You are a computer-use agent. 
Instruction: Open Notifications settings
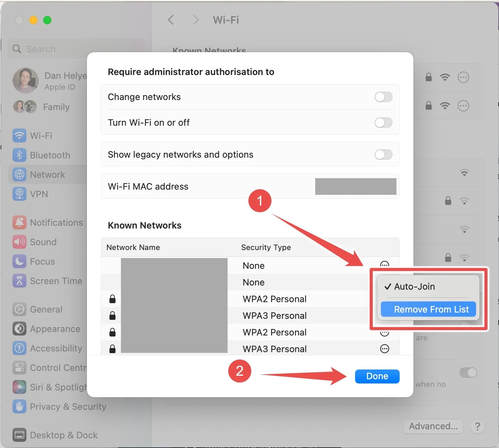pos(48,222)
